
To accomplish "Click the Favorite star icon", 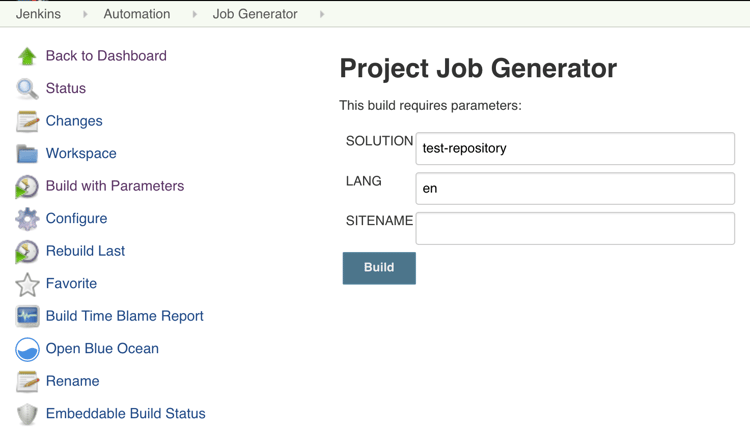I will pyautogui.click(x=27, y=285).
